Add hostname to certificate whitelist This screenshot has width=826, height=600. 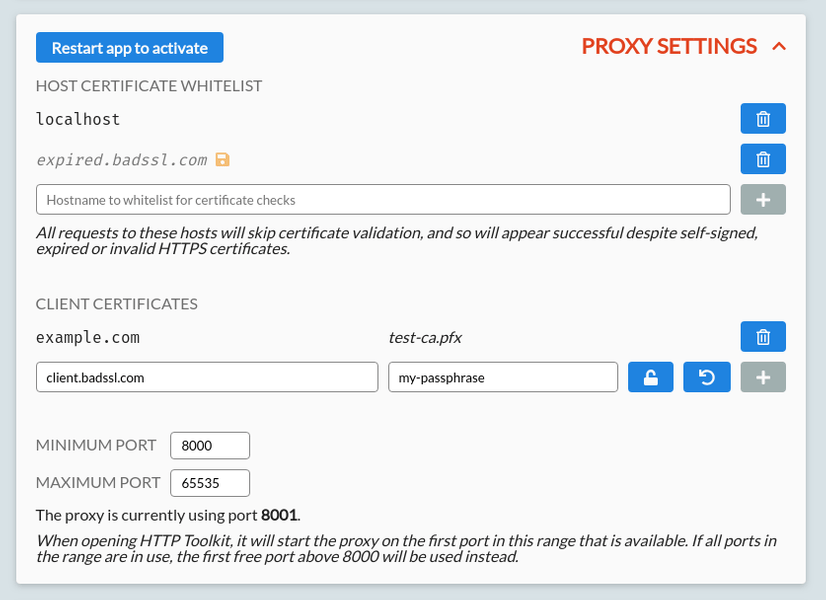click(x=763, y=200)
